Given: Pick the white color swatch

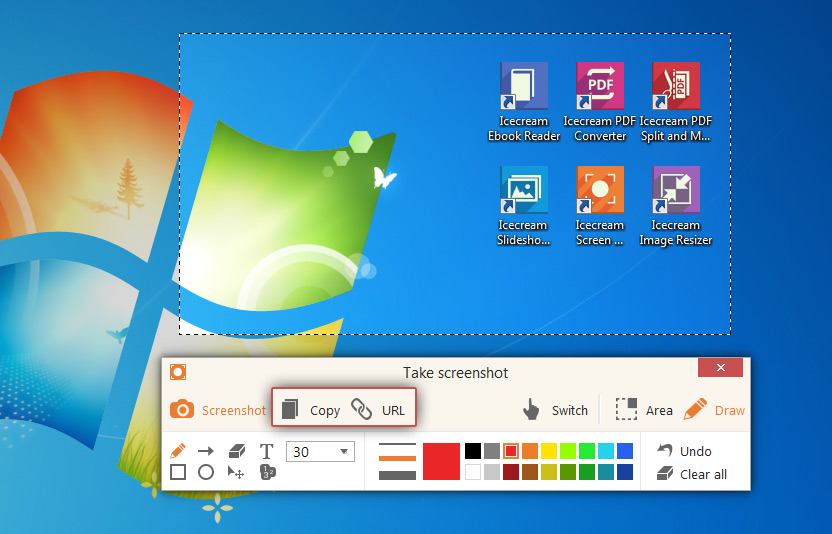Looking at the screenshot, I should click(473, 472).
